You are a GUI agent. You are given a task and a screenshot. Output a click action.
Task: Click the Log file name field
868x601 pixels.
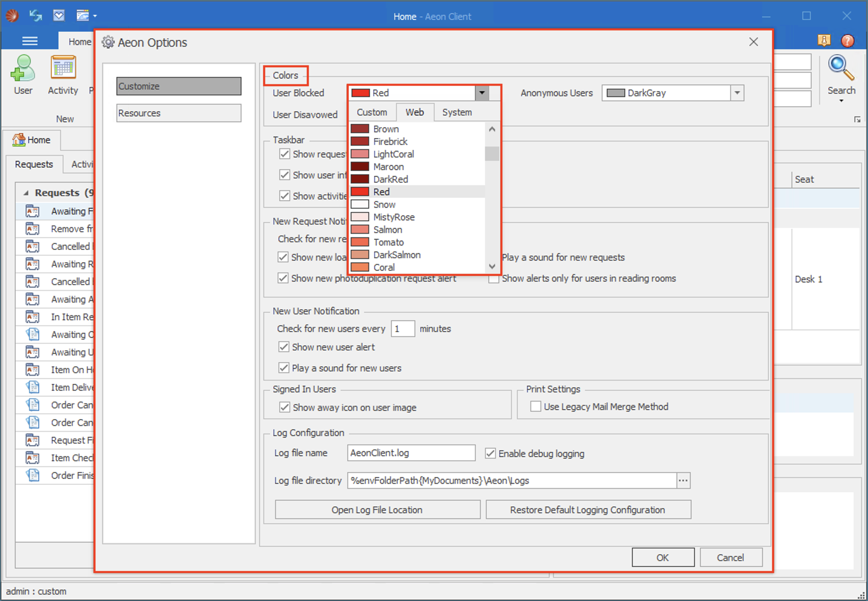(x=411, y=453)
